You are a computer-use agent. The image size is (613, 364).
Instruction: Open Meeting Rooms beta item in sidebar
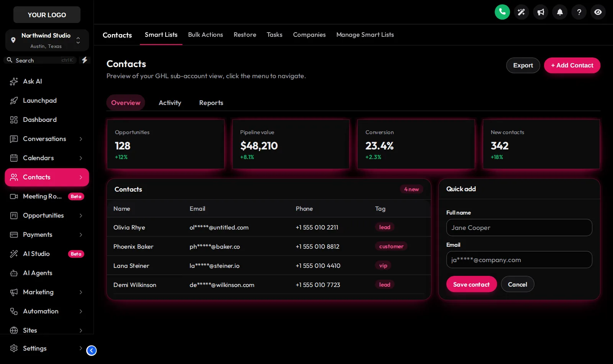point(47,196)
